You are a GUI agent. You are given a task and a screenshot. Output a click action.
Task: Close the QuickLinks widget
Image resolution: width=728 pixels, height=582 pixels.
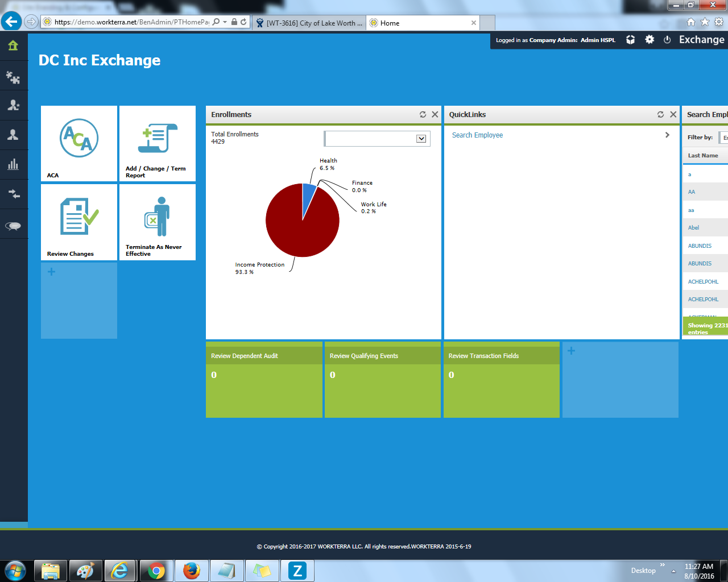(673, 114)
